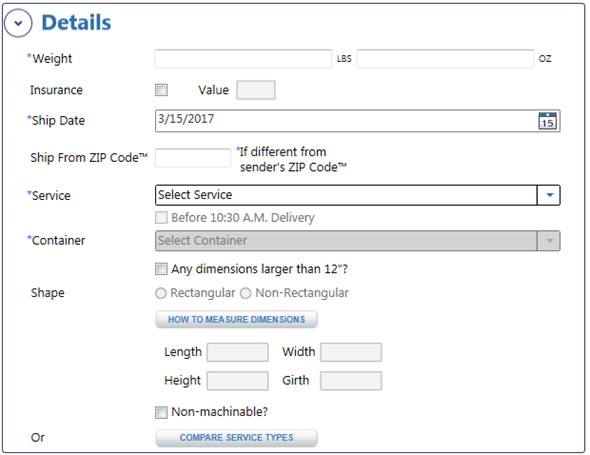Image resolution: width=590 pixels, height=455 pixels.
Task: Open the Select Container dropdown arrow
Action: point(549,240)
